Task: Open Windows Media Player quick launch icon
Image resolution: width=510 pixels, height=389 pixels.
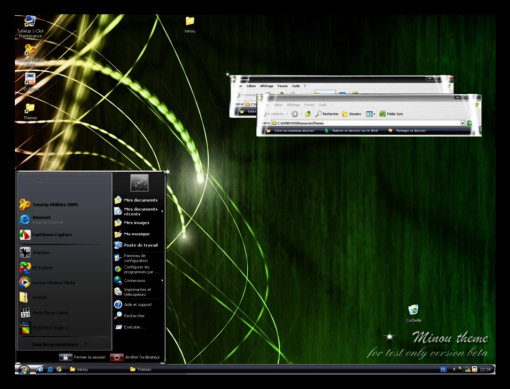Action: click(59, 369)
